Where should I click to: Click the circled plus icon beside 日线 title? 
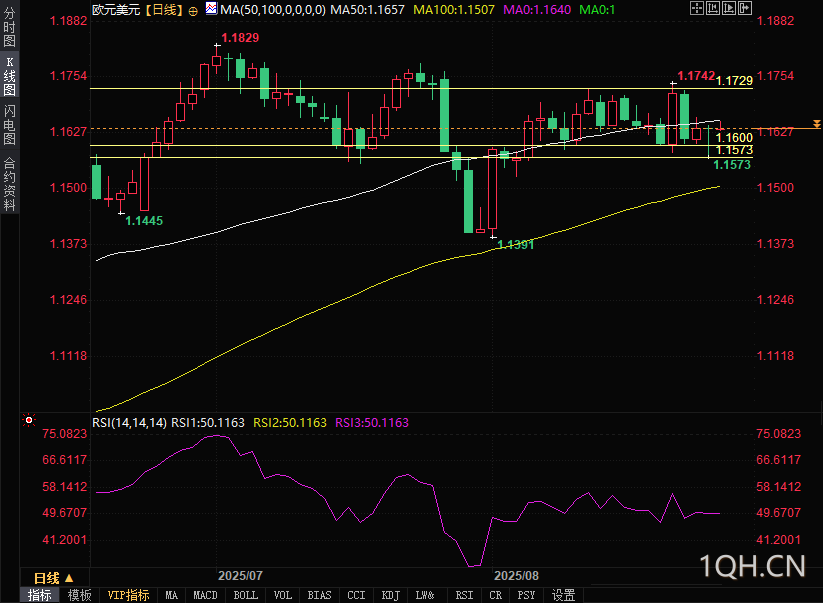tap(193, 11)
